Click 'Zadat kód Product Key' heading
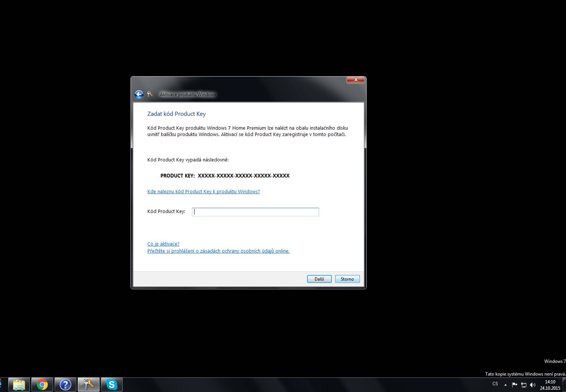Image resolution: width=566 pixels, height=392 pixels. coord(177,114)
